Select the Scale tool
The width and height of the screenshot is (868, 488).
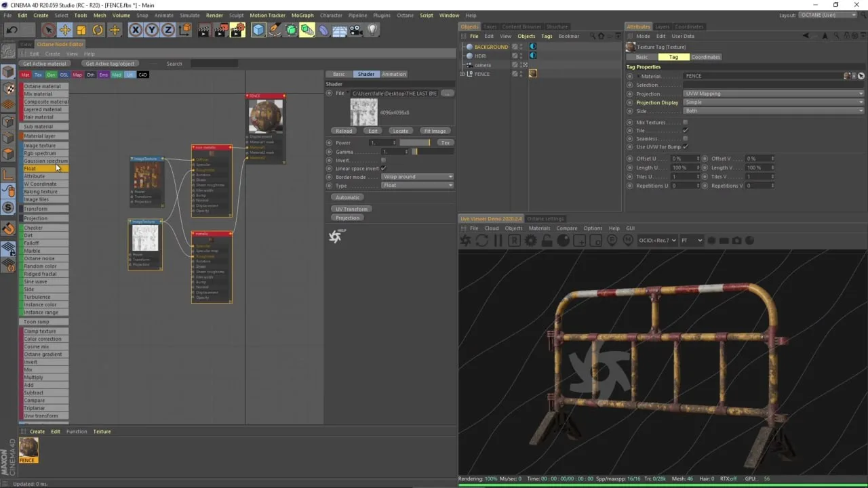point(81,30)
